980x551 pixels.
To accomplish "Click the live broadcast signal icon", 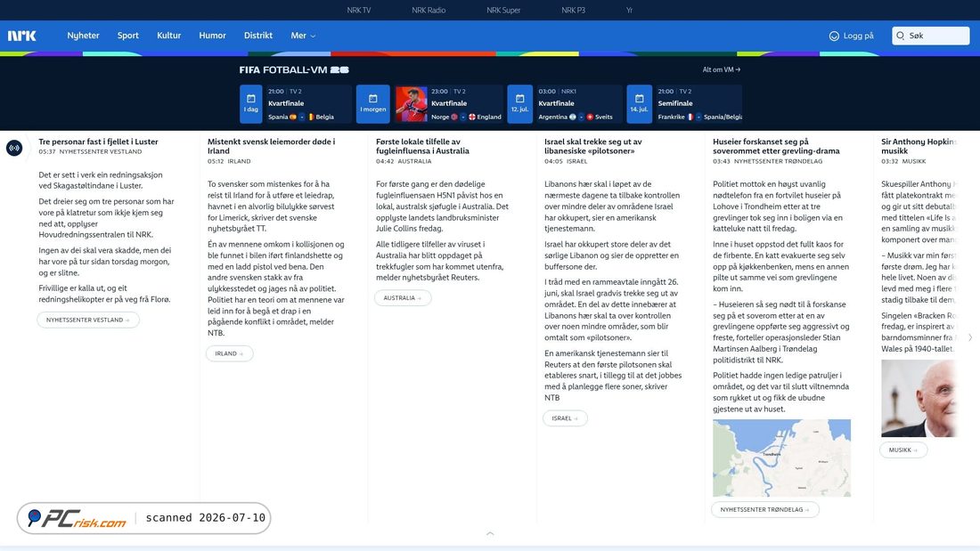I will click(x=14, y=148).
